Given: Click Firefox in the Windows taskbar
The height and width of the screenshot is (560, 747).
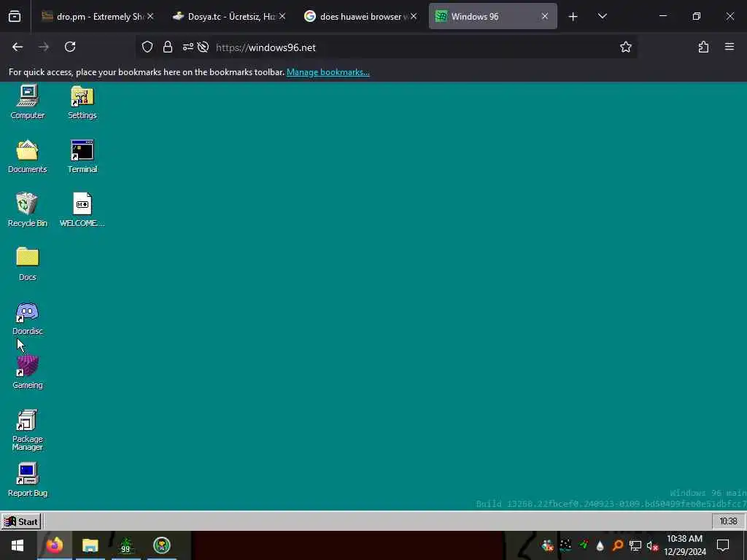Looking at the screenshot, I should click(x=54, y=545).
